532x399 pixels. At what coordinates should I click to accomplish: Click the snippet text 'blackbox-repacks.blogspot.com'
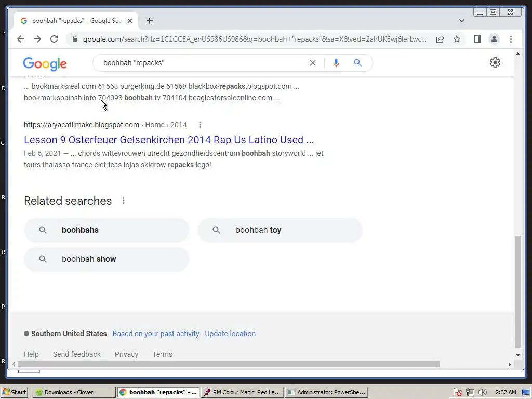coord(240,86)
